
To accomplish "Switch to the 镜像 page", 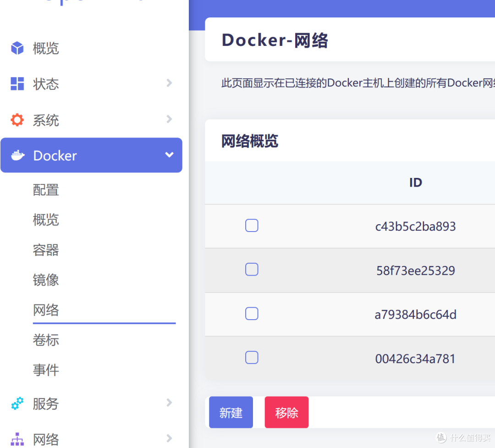I will coord(46,280).
